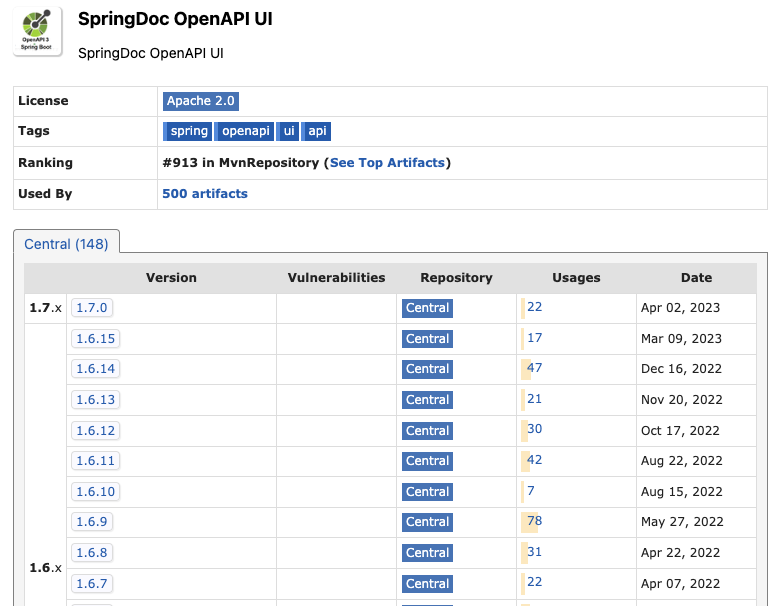Open the 22 usages of version 1.6.7
The height and width of the screenshot is (606, 777).
(x=534, y=582)
